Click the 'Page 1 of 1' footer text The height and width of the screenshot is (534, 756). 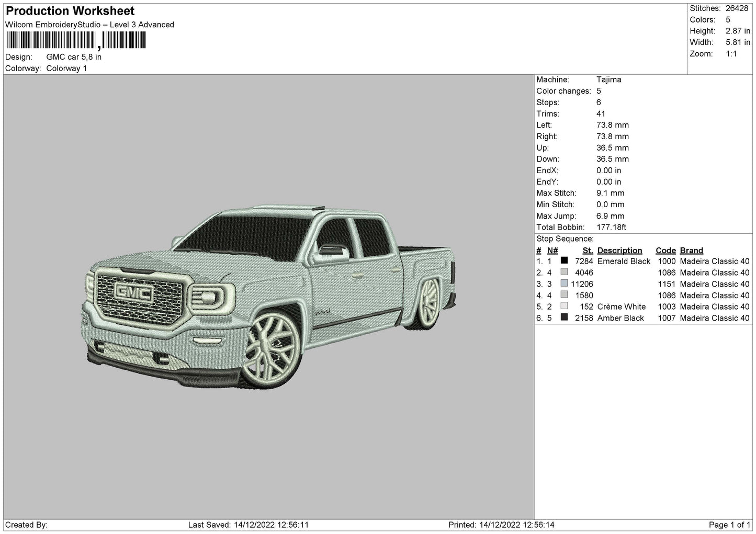pyautogui.click(x=729, y=525)
